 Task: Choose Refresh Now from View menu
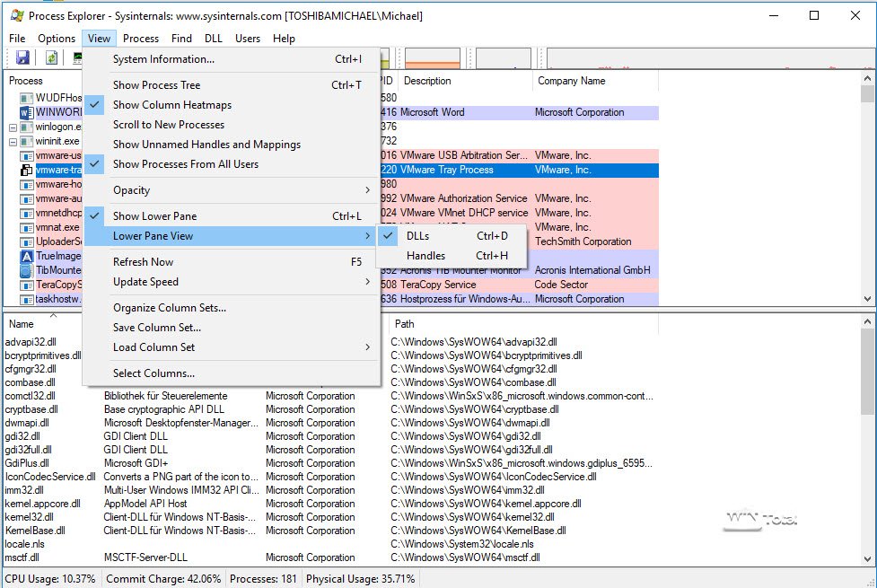[232, 262]
